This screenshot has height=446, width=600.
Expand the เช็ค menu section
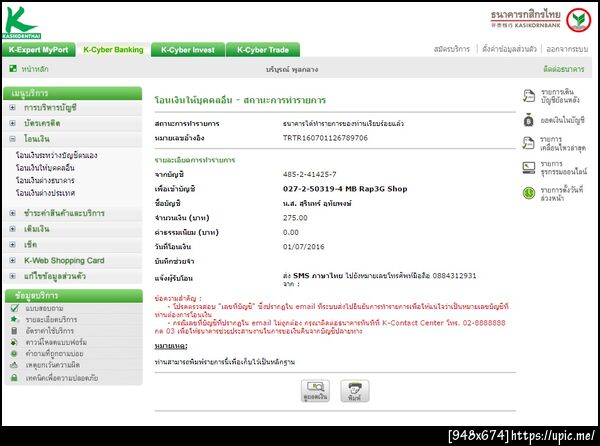[12, 244]
